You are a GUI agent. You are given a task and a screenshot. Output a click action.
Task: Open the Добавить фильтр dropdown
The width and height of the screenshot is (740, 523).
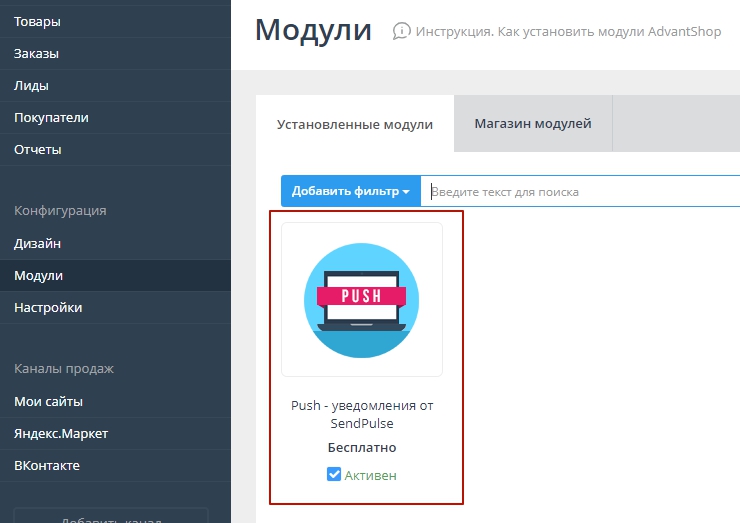tap(351, 191)
